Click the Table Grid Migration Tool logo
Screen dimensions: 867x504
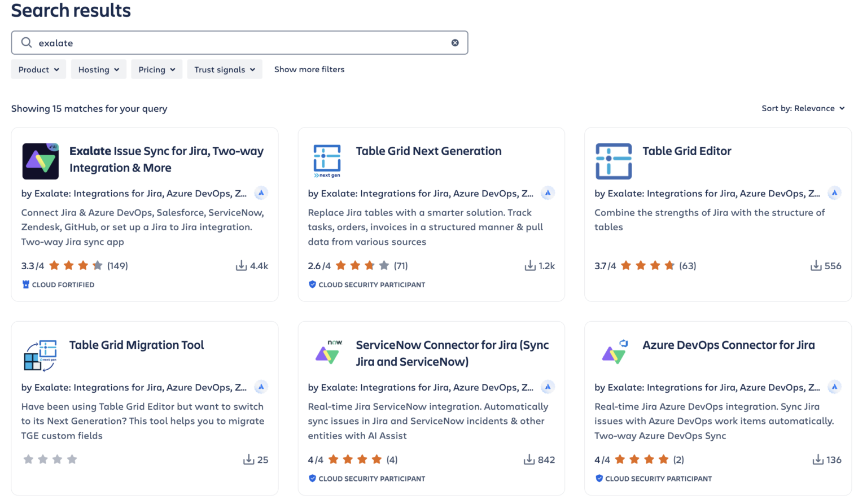click(40, 356)
